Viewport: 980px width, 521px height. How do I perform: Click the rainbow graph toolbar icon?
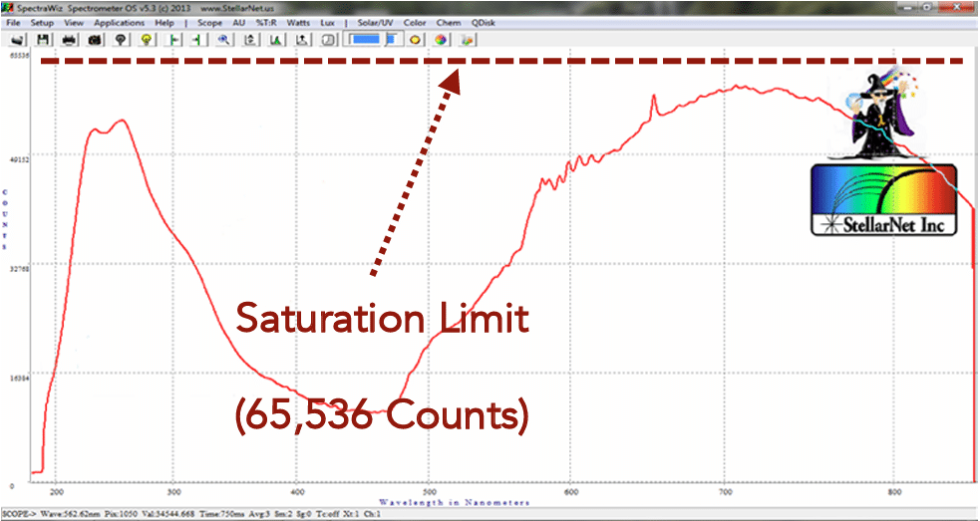click(468, 40)
